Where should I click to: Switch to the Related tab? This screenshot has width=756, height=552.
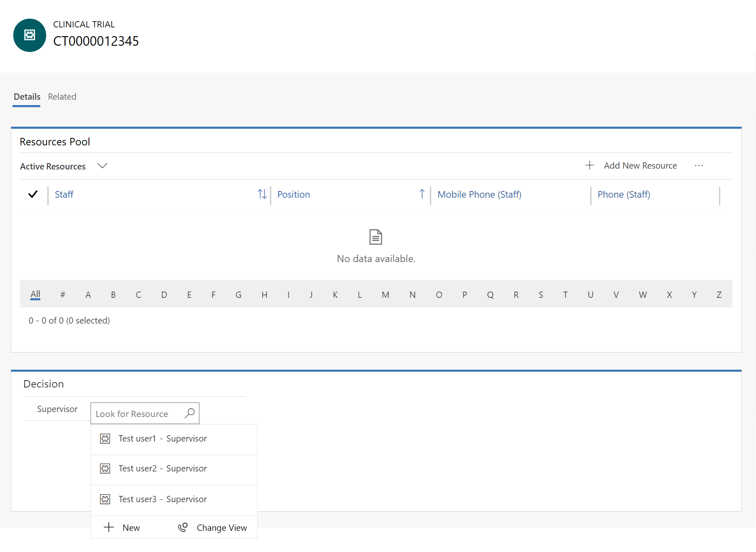pyautogui.click(x=62, y=97)
